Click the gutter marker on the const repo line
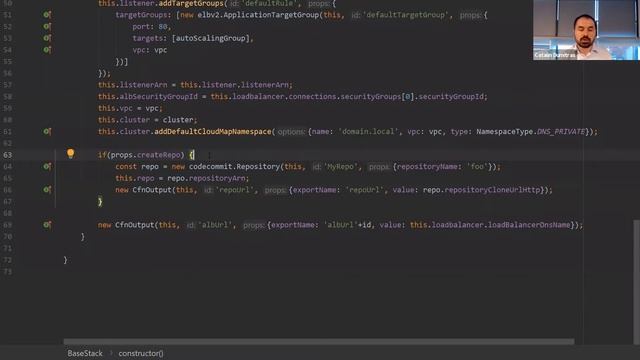This screenshot has height=360, width=640. (x=47, y=167)
